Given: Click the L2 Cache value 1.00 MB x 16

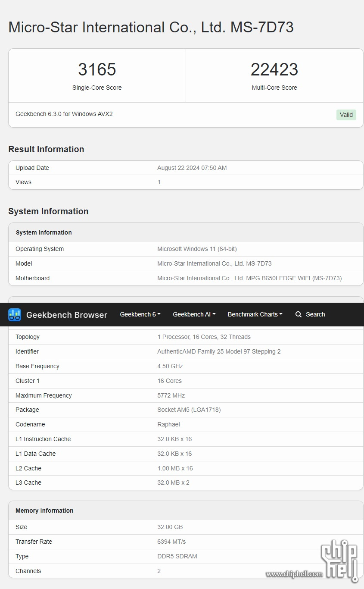Looking at the screenshot, I should point(175,468).
